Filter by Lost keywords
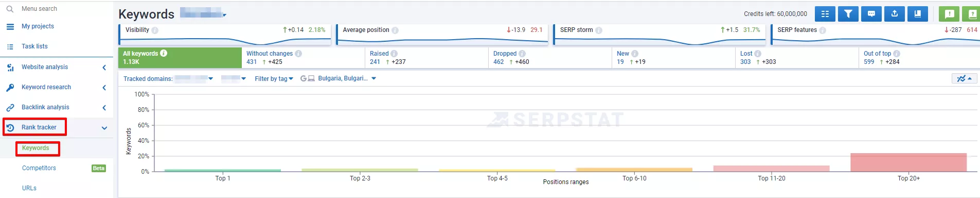 pyautogui.click(x=797, y=58)
